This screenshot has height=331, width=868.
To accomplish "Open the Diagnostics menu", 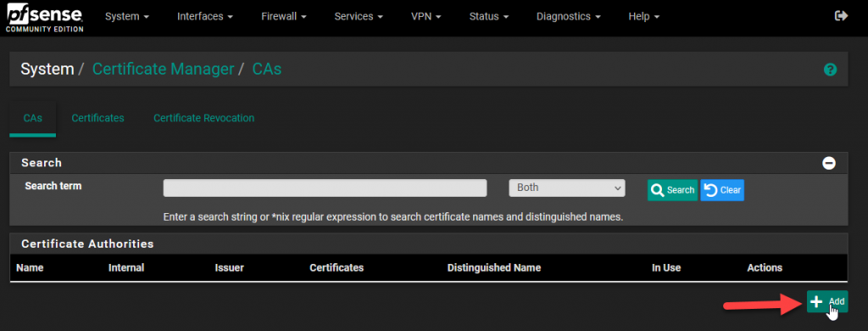I will tap(569, 17).
